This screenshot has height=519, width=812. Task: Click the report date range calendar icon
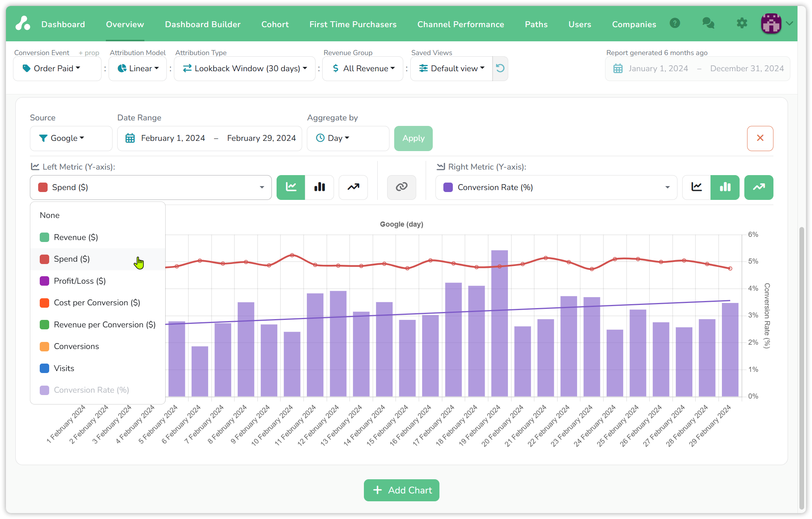pyautogui.click(x=618, y=68)
